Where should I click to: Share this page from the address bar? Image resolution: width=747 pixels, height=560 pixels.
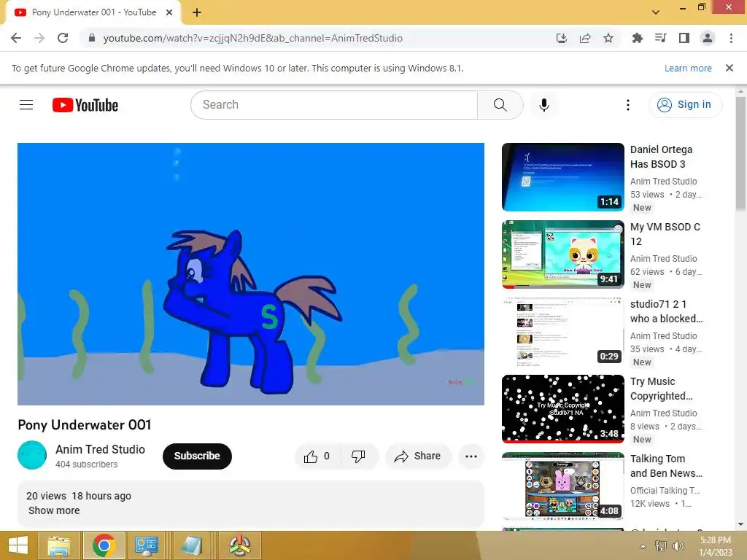[x=585, y=38]
